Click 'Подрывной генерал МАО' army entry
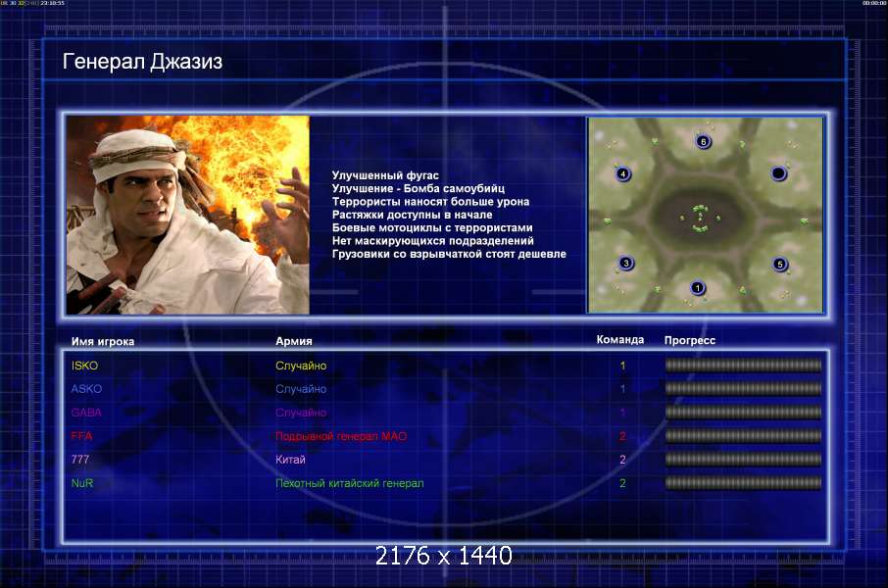The height and width of the screenshot is (588, 888). 341,436
